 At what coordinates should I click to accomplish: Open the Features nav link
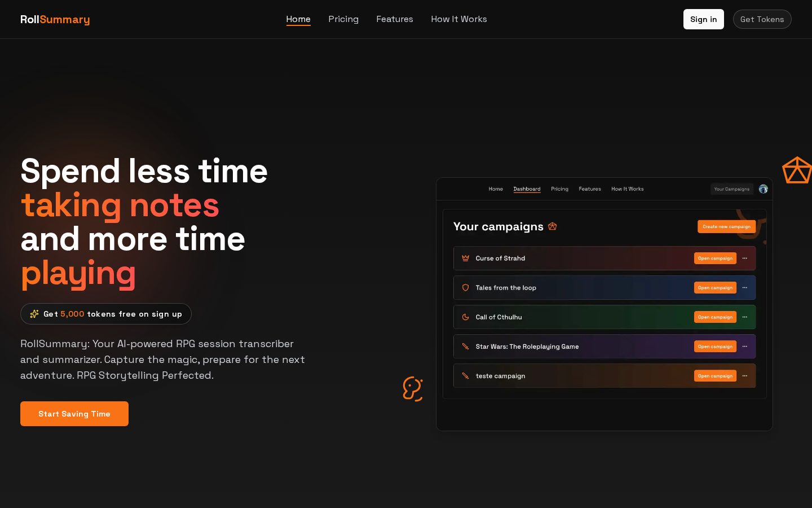395,19
